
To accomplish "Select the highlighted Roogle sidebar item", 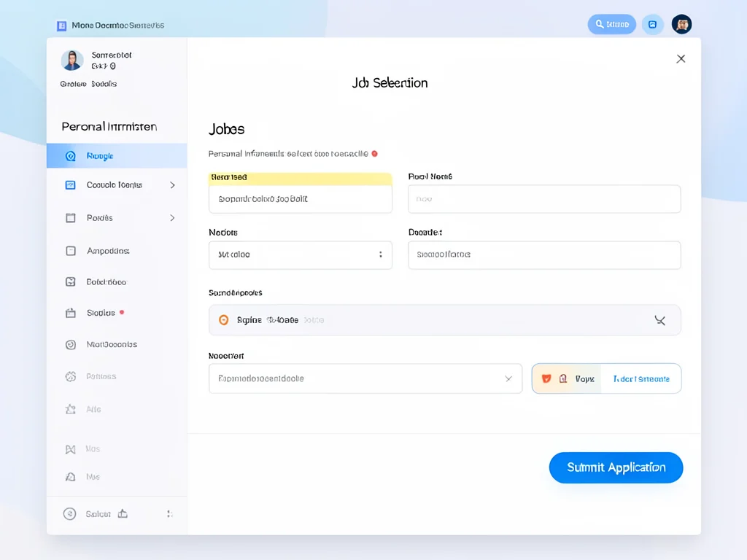I will [117, 156].
